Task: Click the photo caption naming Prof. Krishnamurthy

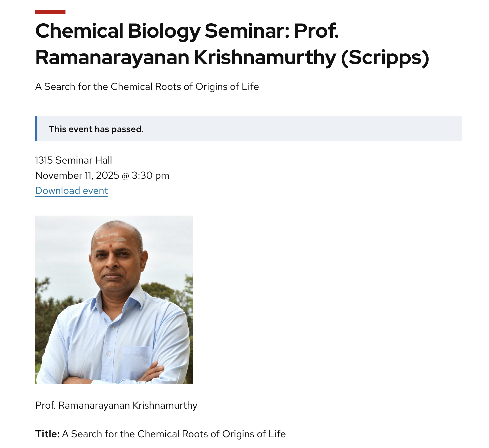Action: tap(116, 405)
